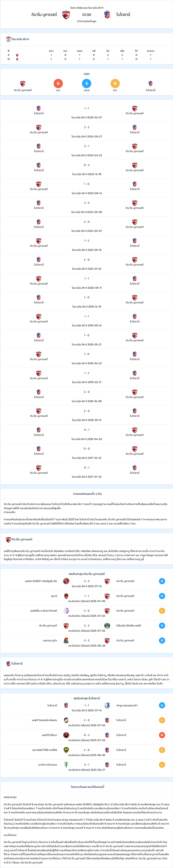173x868 pixels.
Task: Click the 01:30 kickoff time
Action: (87, 15)
